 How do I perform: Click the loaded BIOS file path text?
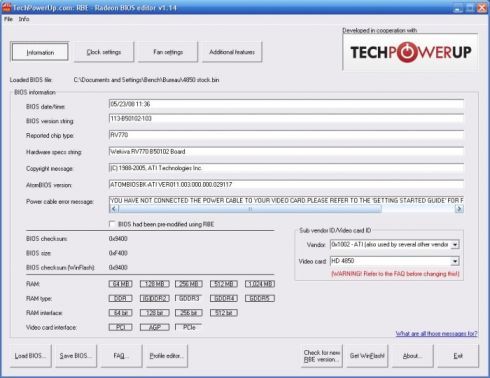click(146, 80)
